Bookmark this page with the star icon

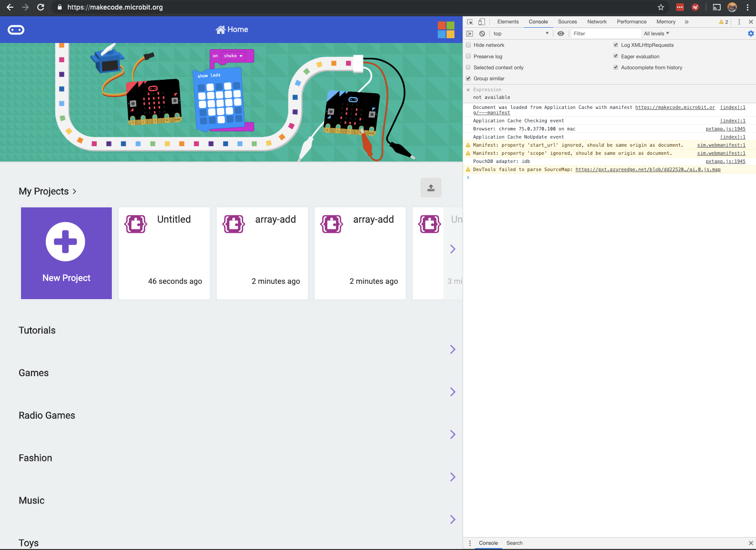[661, 7]
